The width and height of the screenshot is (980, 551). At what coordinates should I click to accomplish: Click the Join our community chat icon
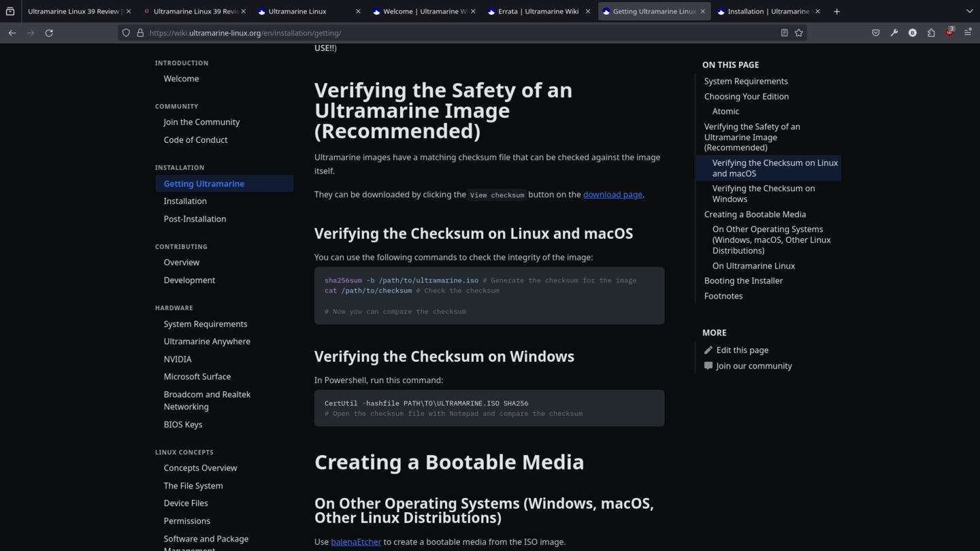(708, 366)
